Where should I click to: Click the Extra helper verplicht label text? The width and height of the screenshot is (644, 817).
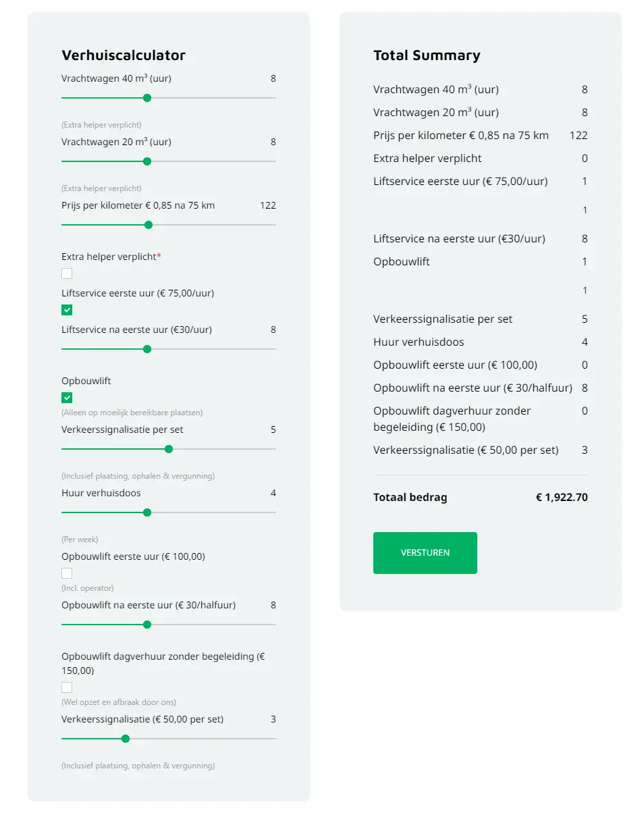(x=109, y=257)
